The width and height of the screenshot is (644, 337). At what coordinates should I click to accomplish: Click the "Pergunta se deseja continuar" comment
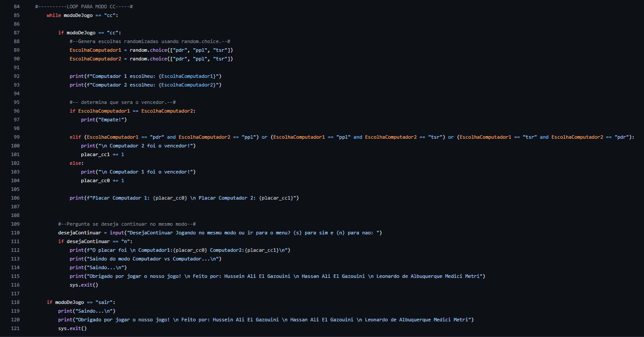tap(127, 224)
